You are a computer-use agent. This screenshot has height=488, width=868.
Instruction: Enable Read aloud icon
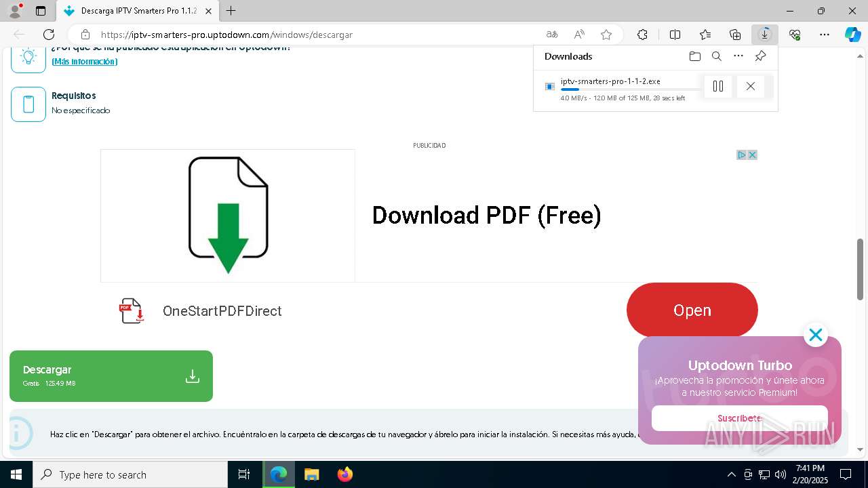[x=579, y=35]
